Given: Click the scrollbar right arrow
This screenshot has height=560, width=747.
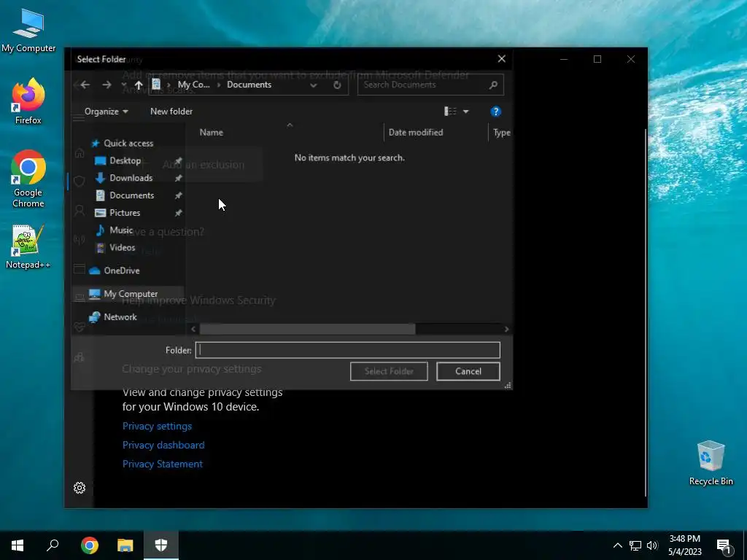Looking at the screenshot, I should point(506,329).
